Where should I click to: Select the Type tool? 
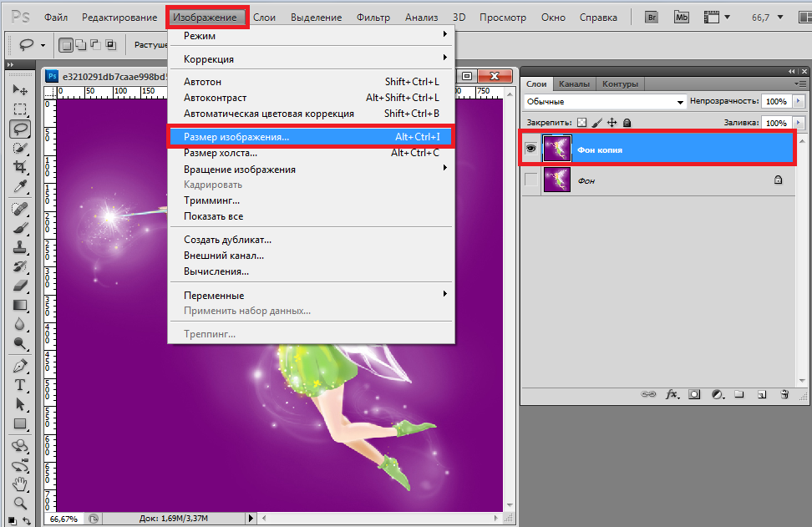(x=20, y=385)
